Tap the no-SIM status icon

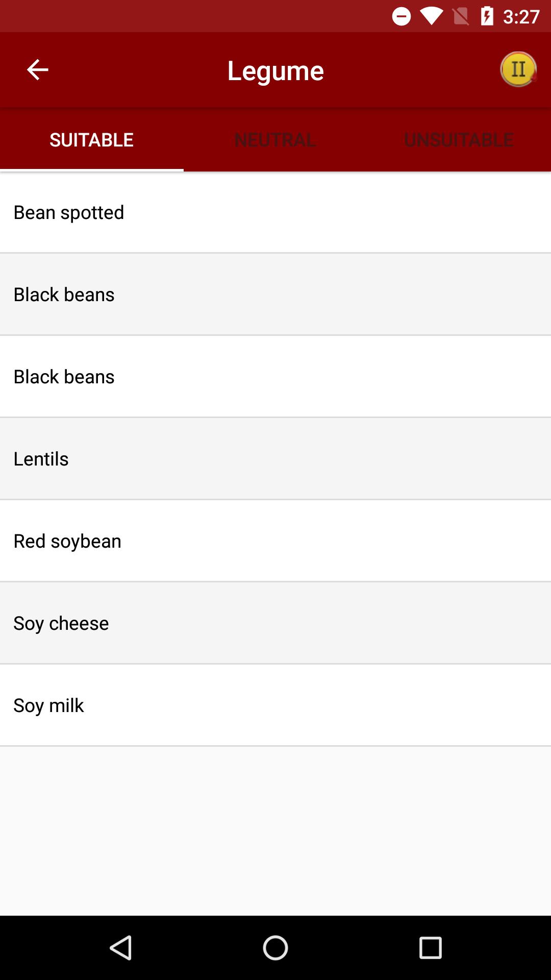pyautogui.click(x=460, y=17)
